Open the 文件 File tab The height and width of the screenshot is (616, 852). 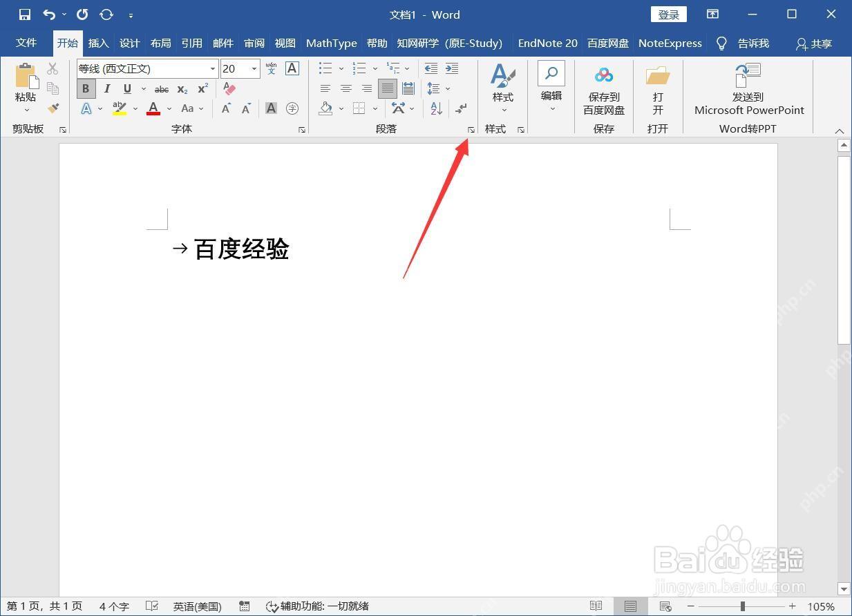(x=26, y=43)
